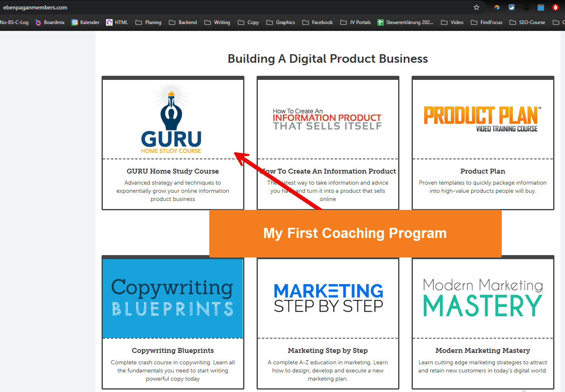Click the 'Learn cutting edge marketing strategies' description
The width and height of the screenshot is (565, 392).
[x=483, y=366]
